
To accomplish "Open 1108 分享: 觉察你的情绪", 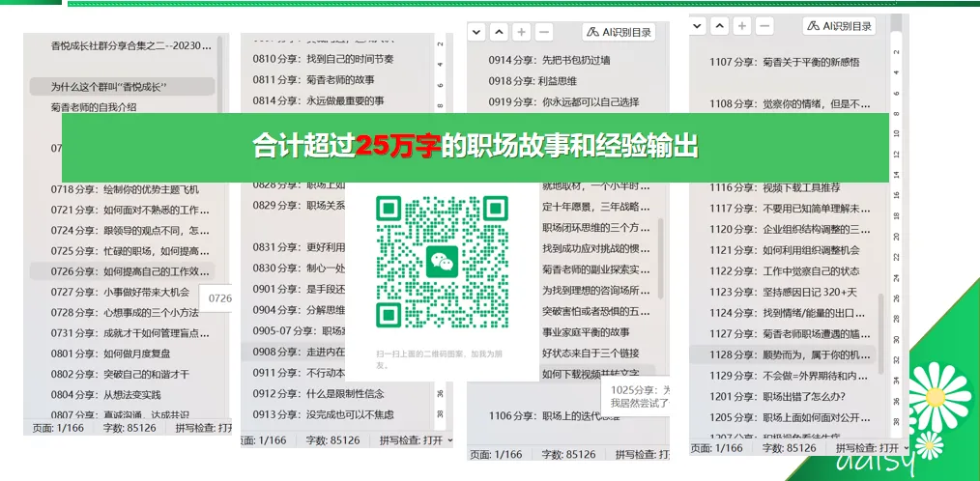I will (790, 103).
